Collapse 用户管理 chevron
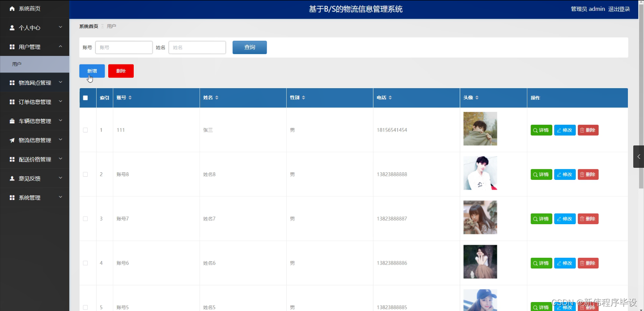This screenshot has width=644, height=311. pos(60,47)
